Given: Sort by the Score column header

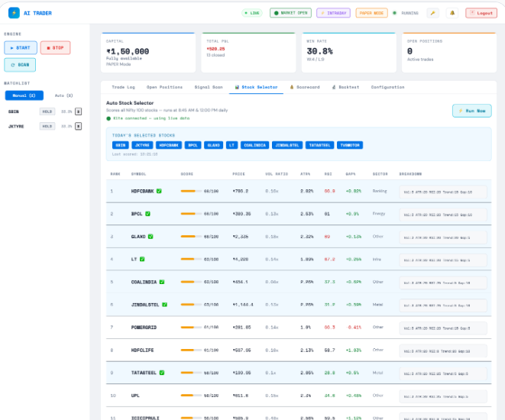Looking at the screenshot, I should 187,174.
